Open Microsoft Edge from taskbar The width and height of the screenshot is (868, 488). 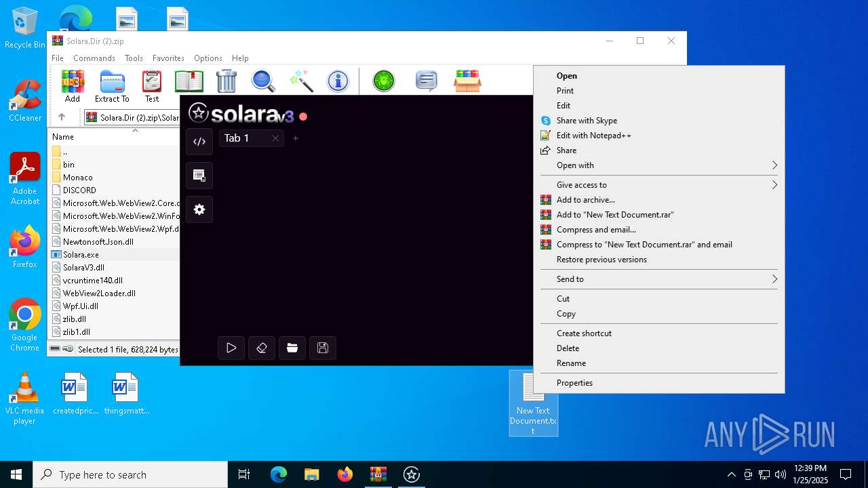(279, 474)
